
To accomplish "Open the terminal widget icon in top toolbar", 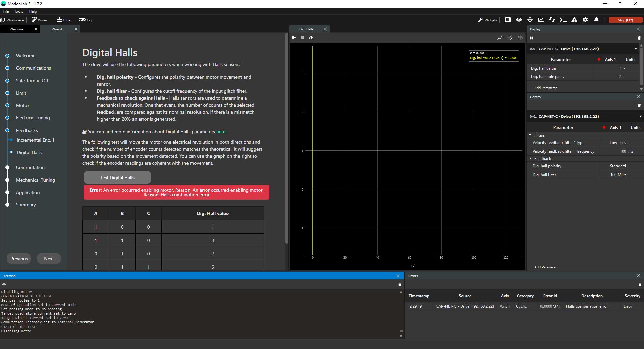I will click(563, 20).
